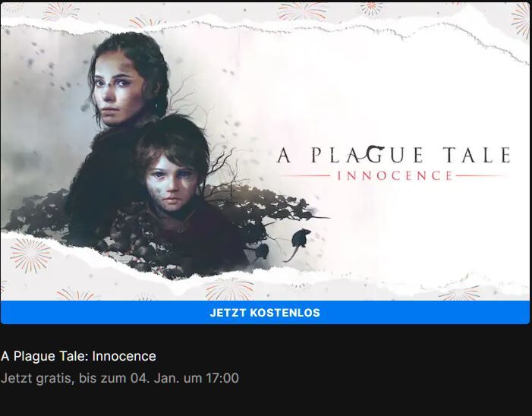
Task: Open the game's cover artwork thumbnail
Action: 265,152
